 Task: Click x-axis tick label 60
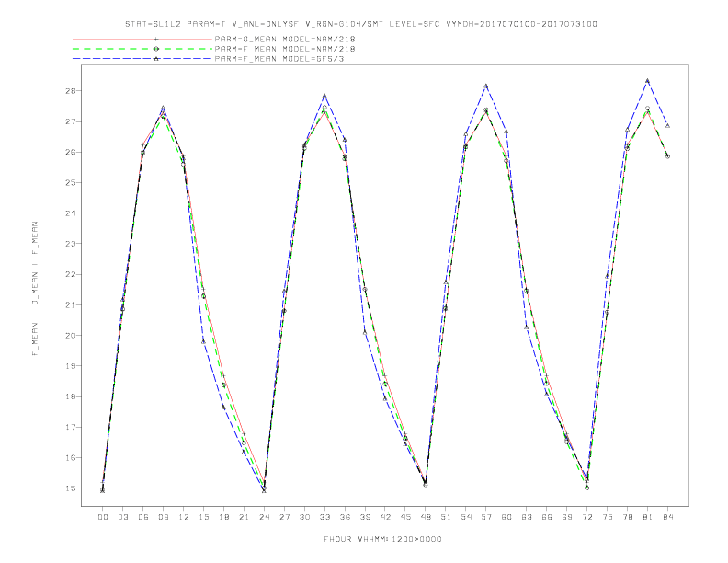point(506,517)
